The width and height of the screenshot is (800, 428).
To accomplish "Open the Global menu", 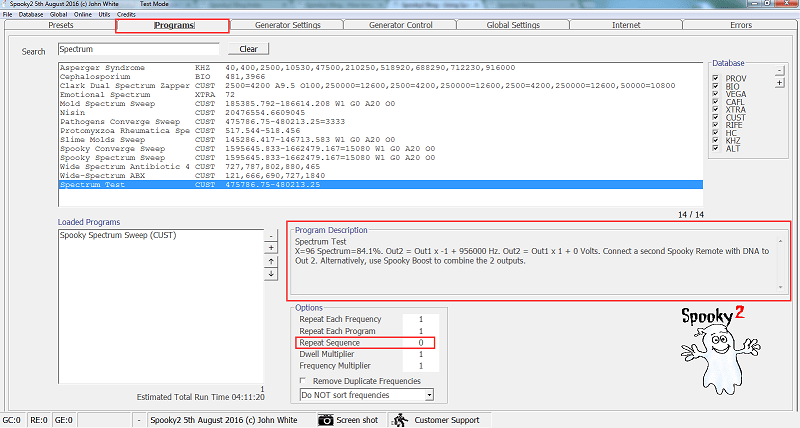I will (x=58, y=14).
